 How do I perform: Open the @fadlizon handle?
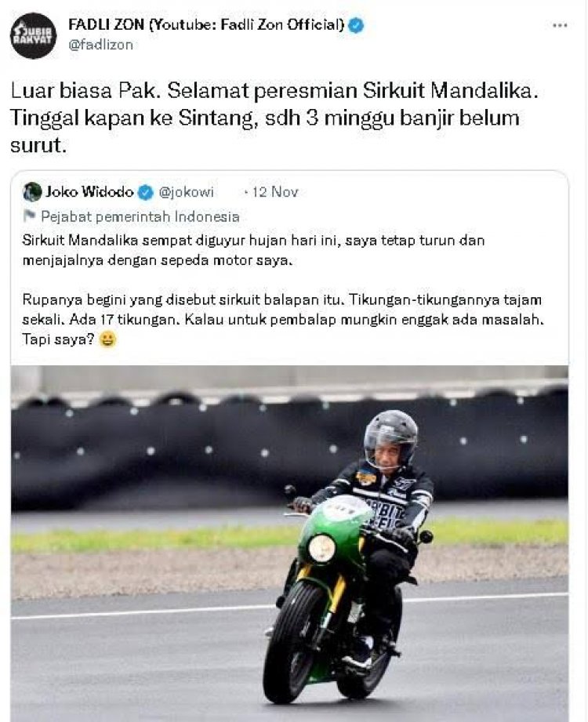(x=100, y=45)
